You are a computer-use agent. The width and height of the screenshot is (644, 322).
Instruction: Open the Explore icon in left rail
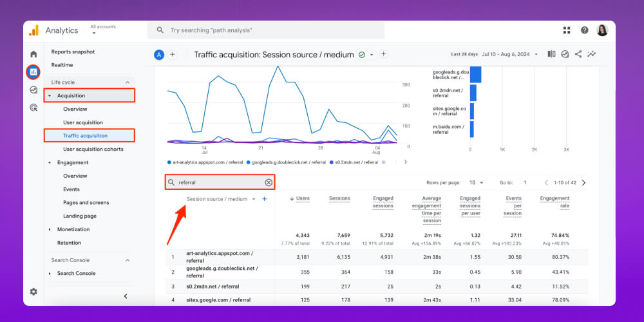(x=33, y=90)
